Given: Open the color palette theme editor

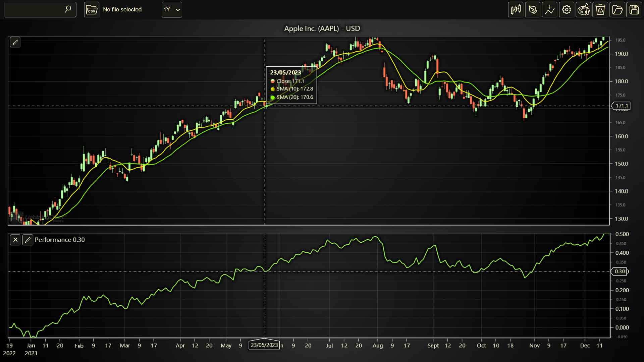Looking at the screenshot, I should (x=583, y=9).
